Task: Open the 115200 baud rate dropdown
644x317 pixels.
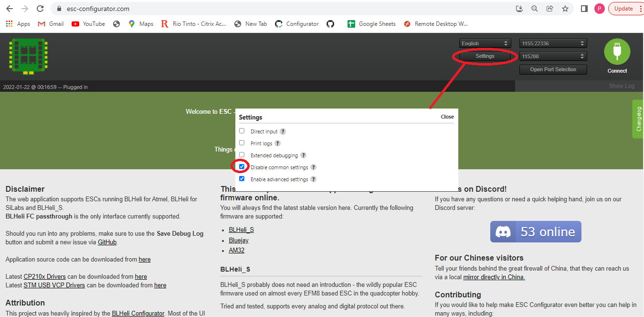Action: pyautogui.click(x=553, y=56)
